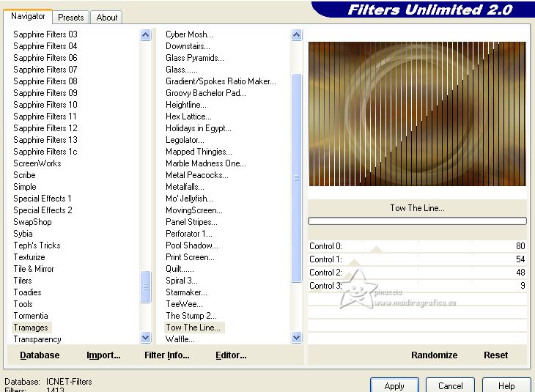Image resolution: width=535 pixels, height=392 pixels.
Task: Open Filter Info...
Action: (x=167, y=355)
